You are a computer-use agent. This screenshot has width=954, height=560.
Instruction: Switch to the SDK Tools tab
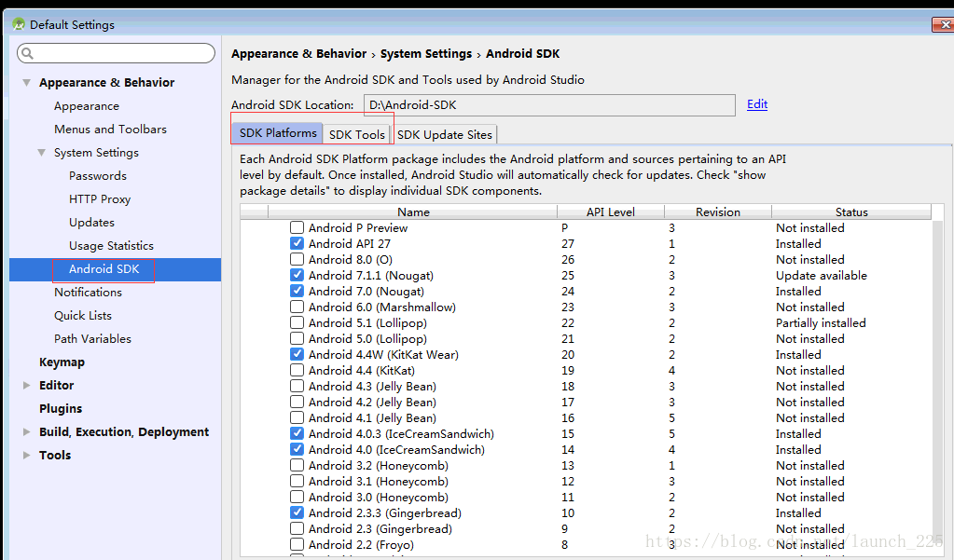coord(357,134)
